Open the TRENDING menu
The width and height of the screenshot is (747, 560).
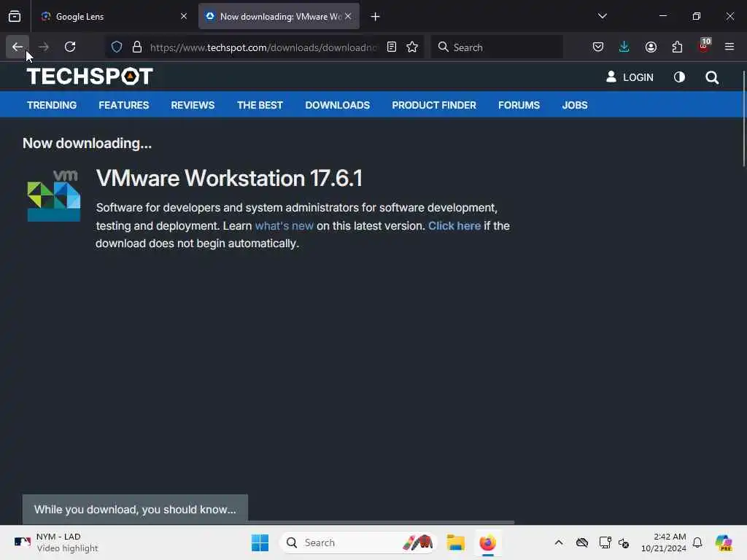[52, 105]
